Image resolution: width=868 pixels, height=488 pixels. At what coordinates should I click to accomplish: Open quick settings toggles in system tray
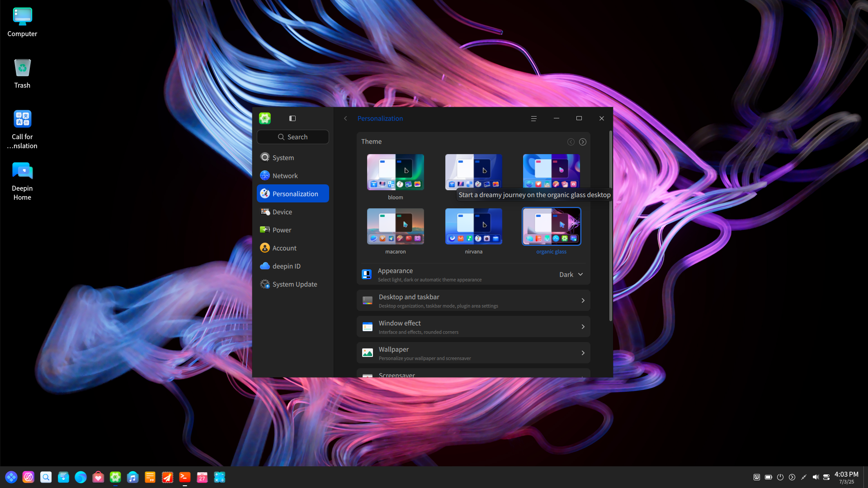point(826,477)
